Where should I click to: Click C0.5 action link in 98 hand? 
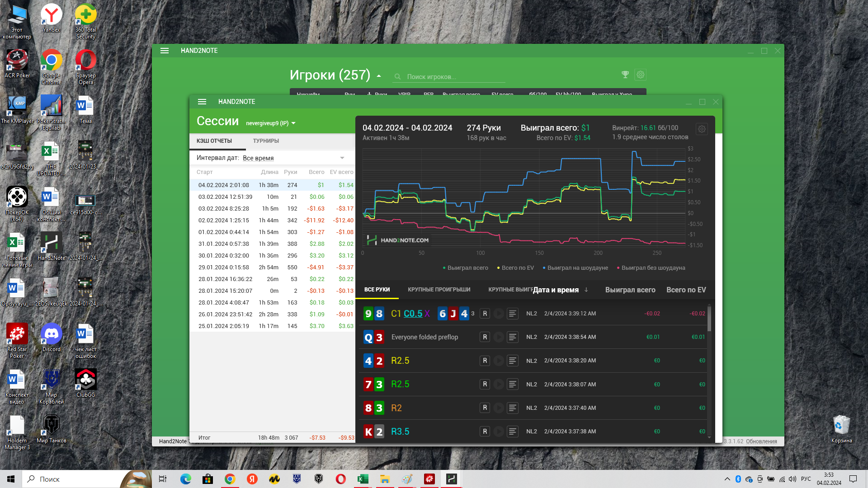pyautogui.click(x=413, y=314)
